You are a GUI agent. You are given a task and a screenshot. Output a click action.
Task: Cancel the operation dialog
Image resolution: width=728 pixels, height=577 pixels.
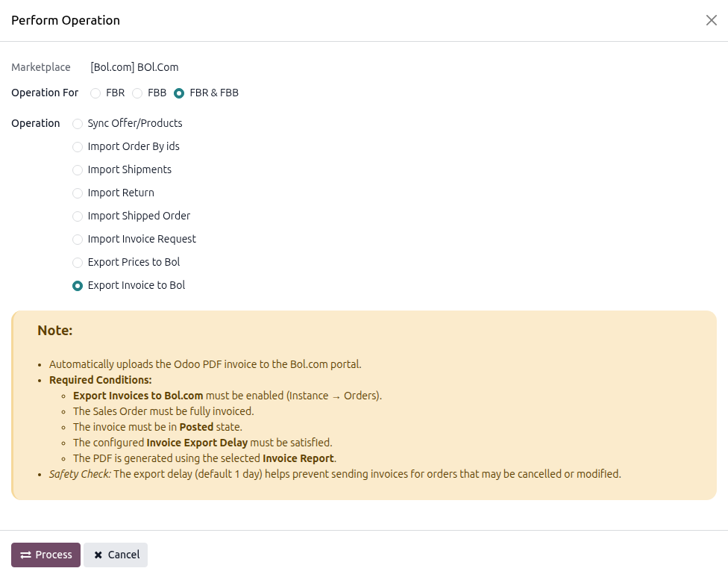(116, 555)
